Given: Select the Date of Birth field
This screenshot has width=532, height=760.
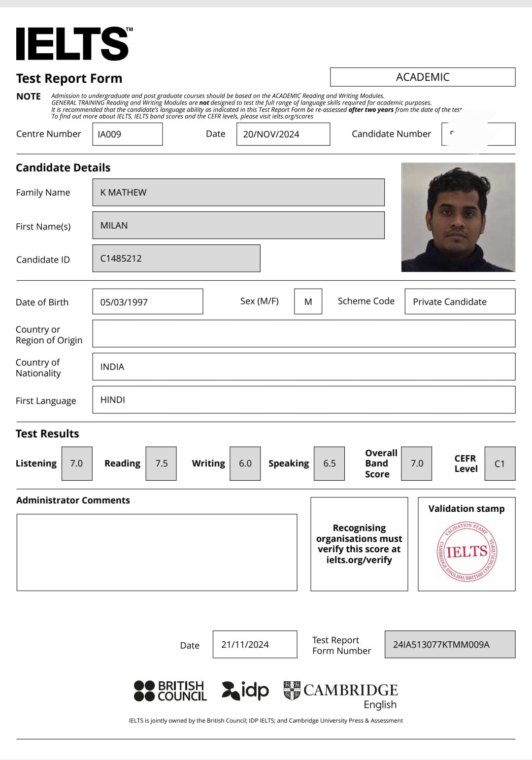Looking at the screenshot, I should 148,301.
